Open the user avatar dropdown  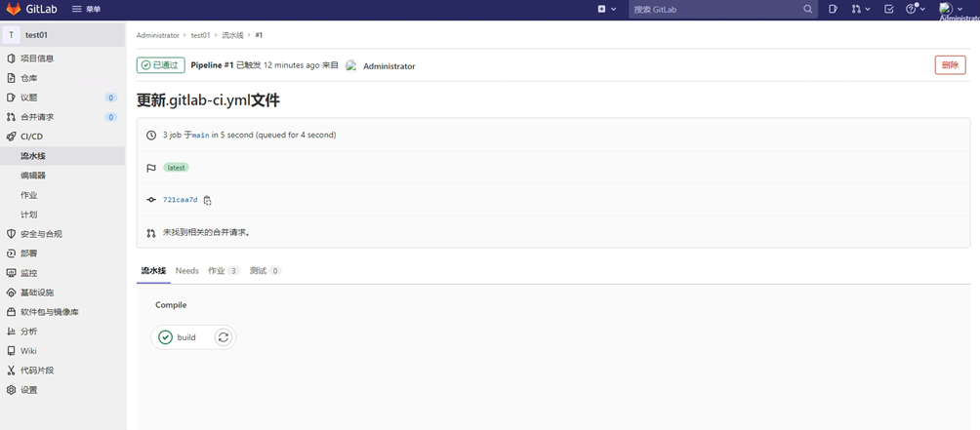pos(950,9)
